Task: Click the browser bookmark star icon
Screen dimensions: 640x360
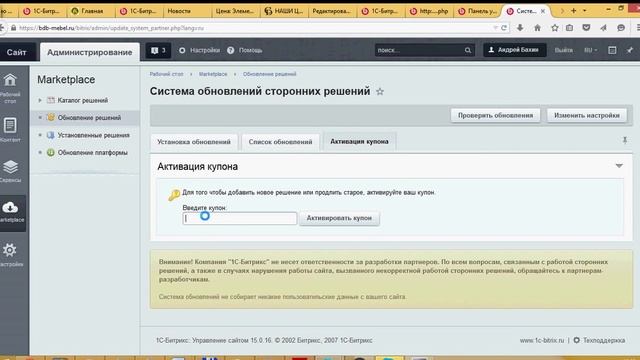Action: tap(554, 28)
